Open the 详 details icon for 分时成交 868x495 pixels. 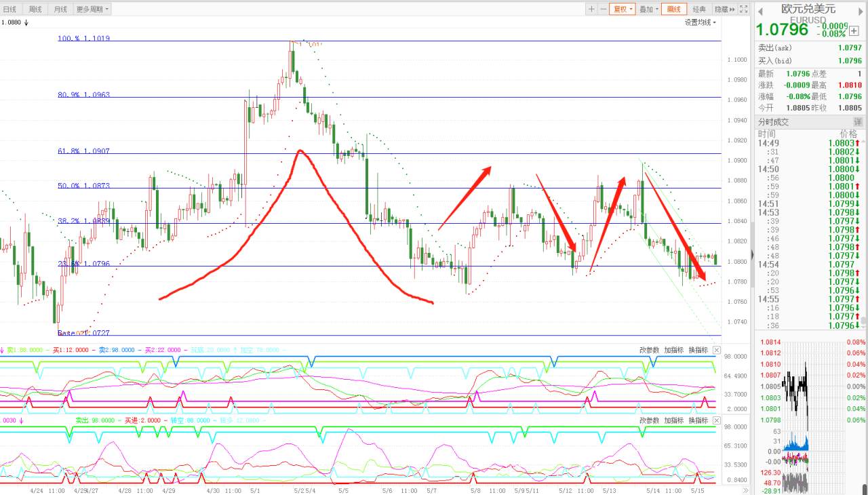[858, 122]
